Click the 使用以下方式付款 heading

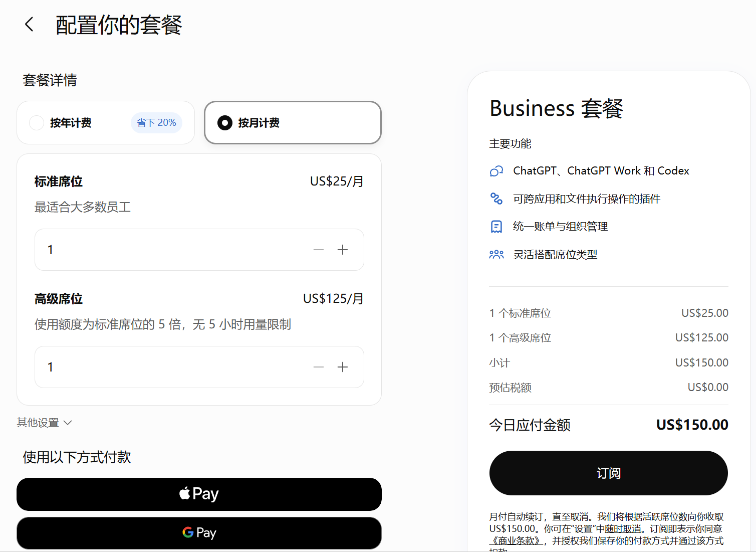(77, 457)
